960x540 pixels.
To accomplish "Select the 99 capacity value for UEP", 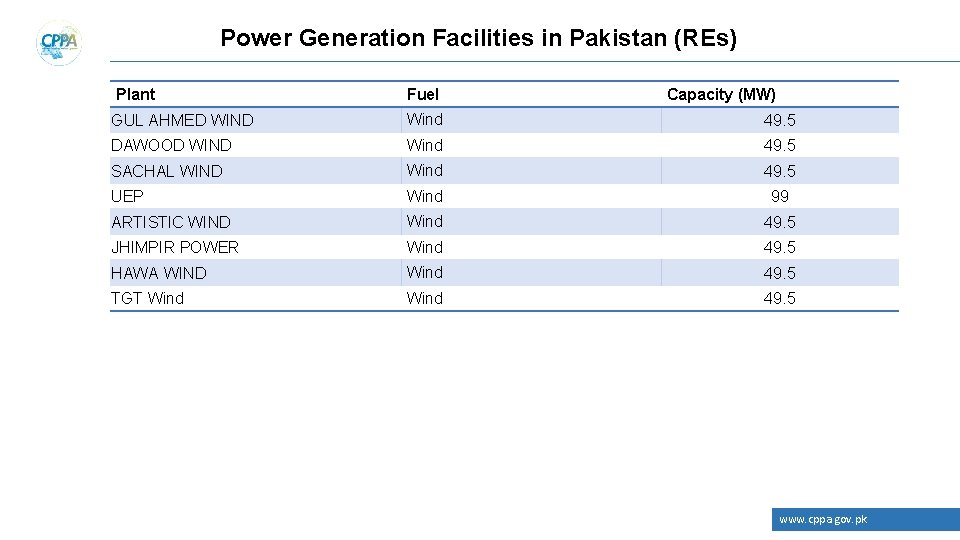I will coord(779,196).
